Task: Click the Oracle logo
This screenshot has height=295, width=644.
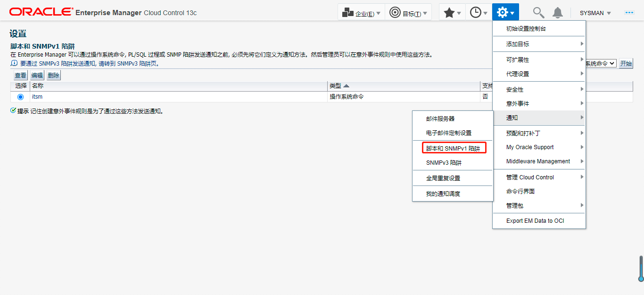Action: 41,12
